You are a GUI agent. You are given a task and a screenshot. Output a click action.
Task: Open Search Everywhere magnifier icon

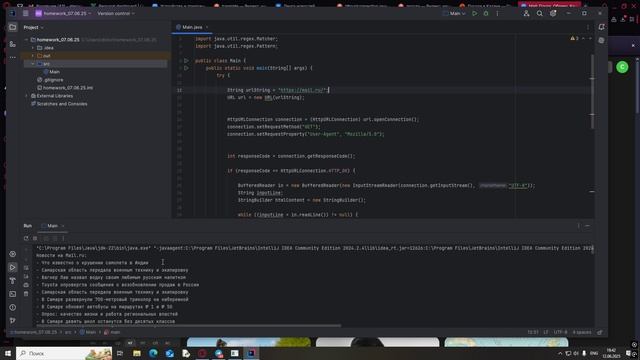[x=540, y=13]
